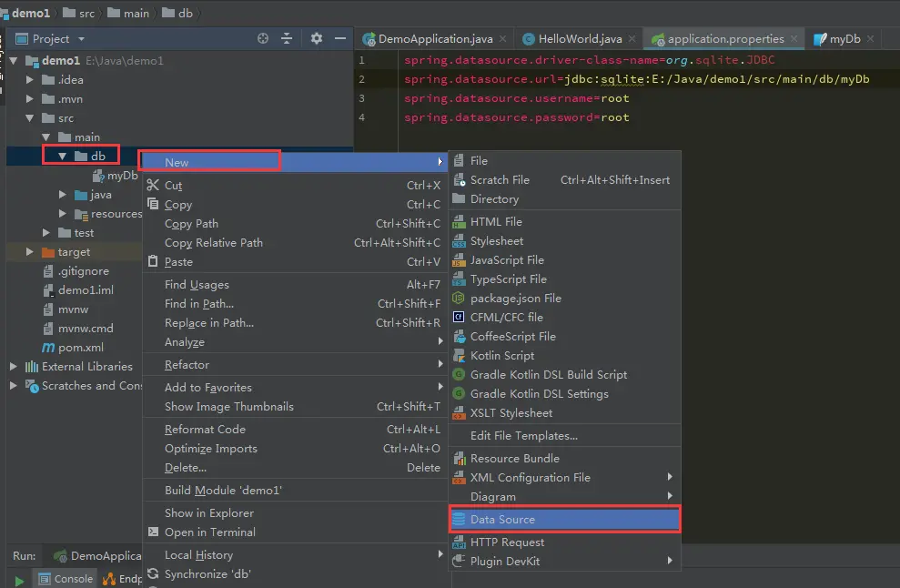Click the CoffeeScript File icon
The image size is (900, 588).
coord(459,337)
